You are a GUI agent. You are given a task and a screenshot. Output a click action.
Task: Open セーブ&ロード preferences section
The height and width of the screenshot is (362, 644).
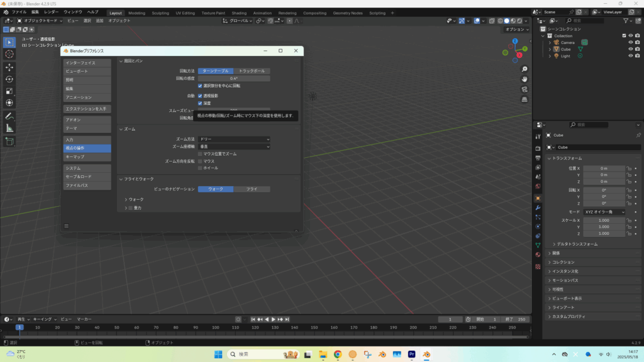click(x=87, y=177)
